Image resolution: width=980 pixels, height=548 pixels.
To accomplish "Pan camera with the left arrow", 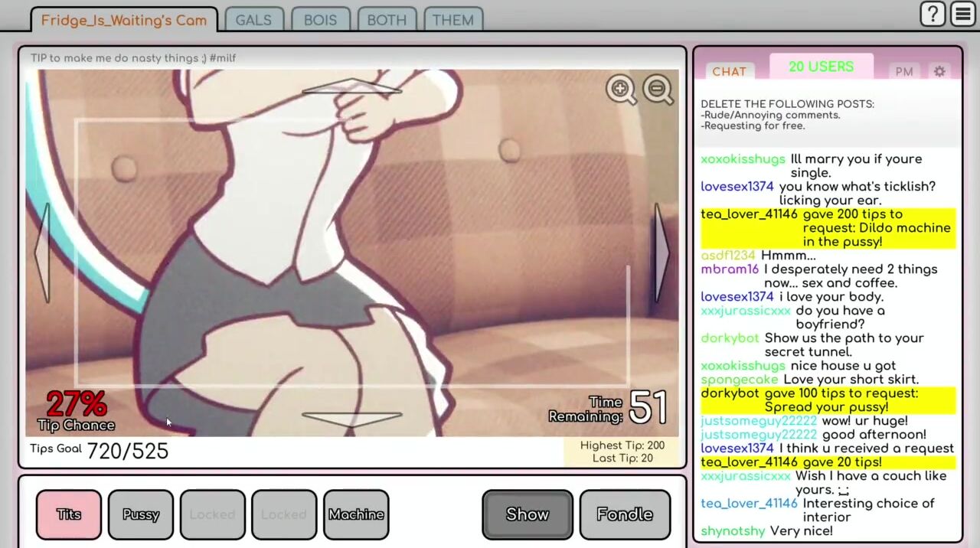I will coord(44,253).
